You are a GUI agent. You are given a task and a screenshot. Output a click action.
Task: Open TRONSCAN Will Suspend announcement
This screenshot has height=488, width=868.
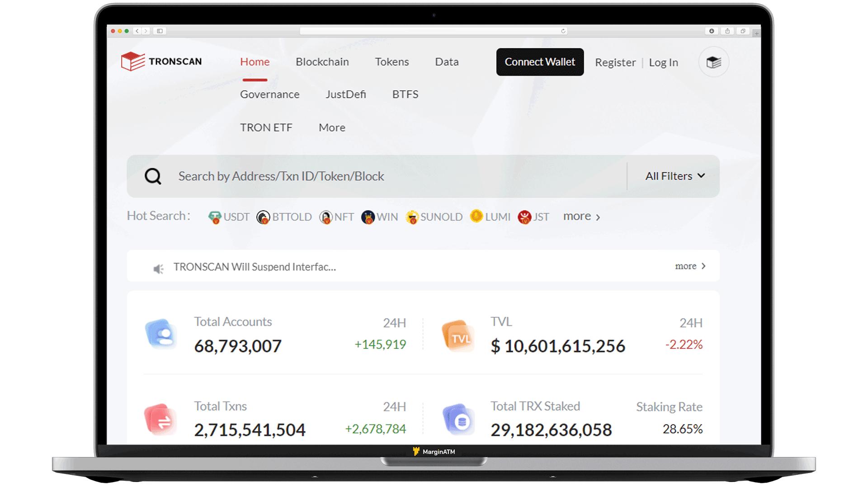coord(255,267)
